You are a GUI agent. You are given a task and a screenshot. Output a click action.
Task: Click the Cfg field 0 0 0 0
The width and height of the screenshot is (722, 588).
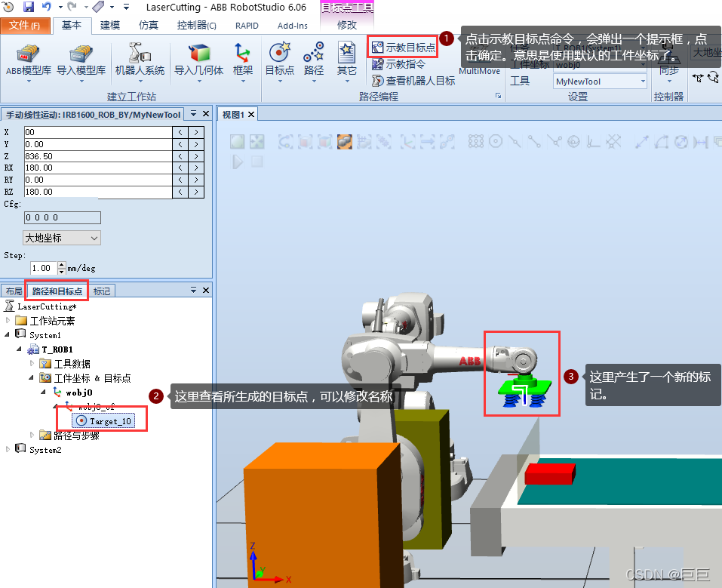tap(62, 217)
